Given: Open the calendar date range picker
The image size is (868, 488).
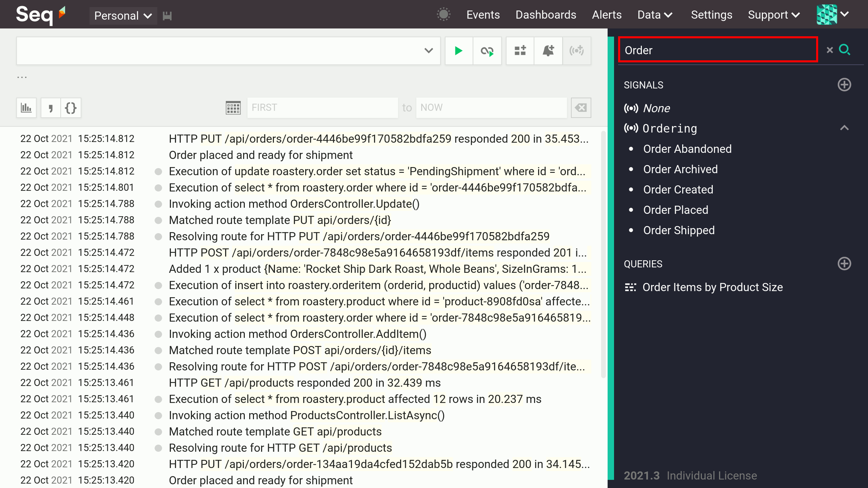Looking at the screenshot, I should [x=233, y=108].
